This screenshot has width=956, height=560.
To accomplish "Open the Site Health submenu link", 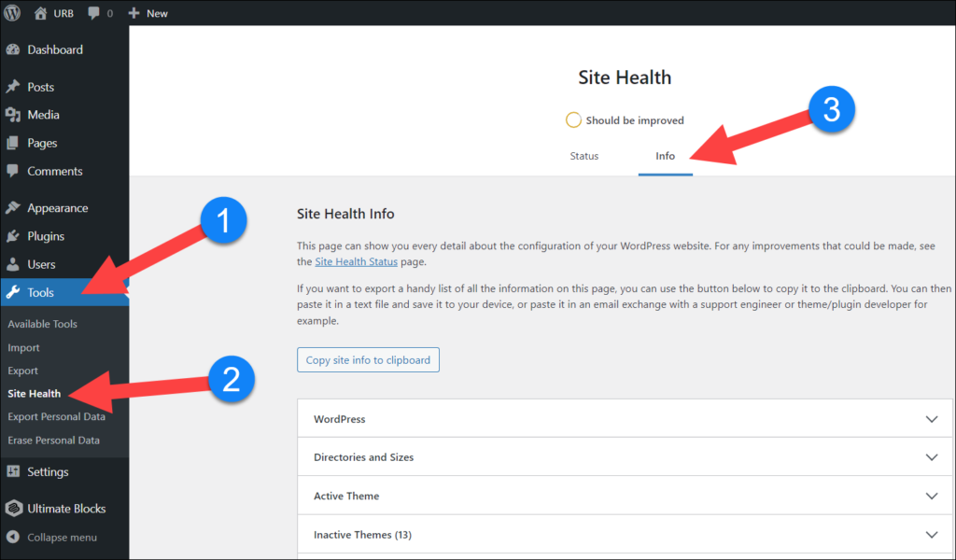I will pos(35,394).
